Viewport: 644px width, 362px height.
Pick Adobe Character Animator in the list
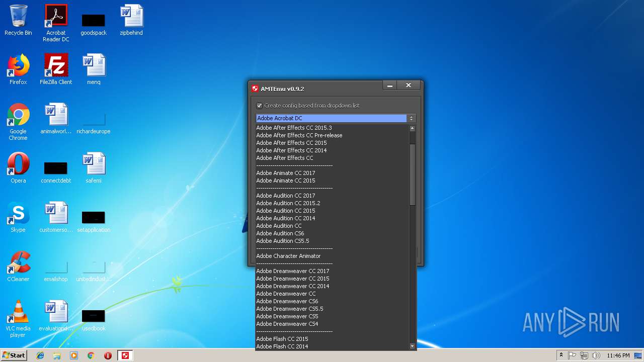click(x=288, y=256)
